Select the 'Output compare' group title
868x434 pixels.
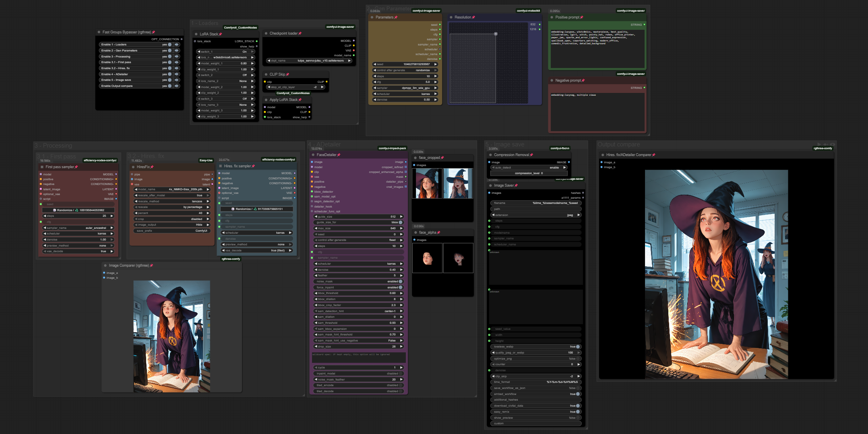coord(618,144)
